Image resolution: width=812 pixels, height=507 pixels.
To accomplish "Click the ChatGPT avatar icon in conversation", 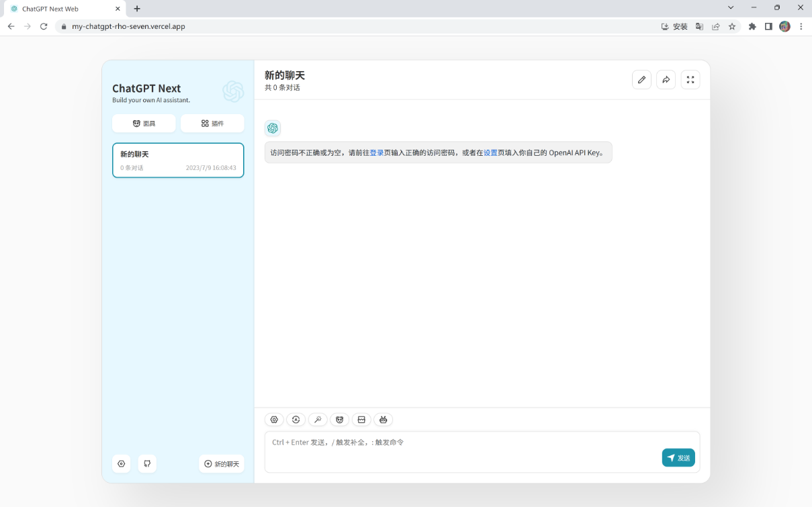I will 273,128.
